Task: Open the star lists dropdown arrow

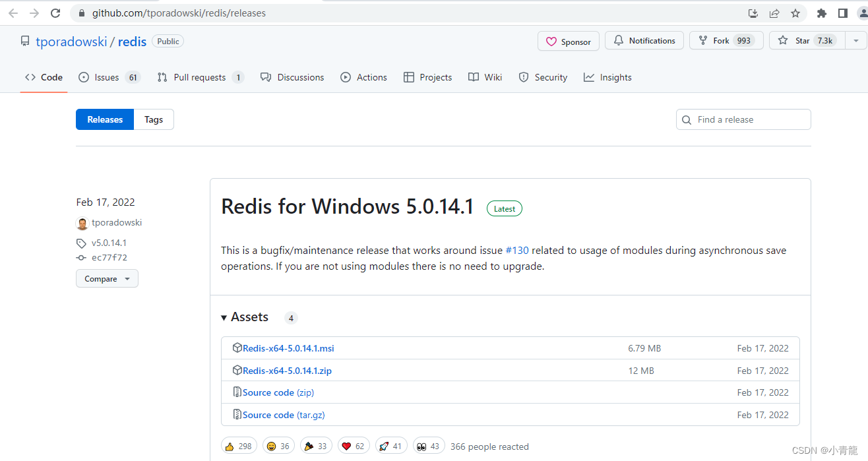Action: tap(856, 40)
